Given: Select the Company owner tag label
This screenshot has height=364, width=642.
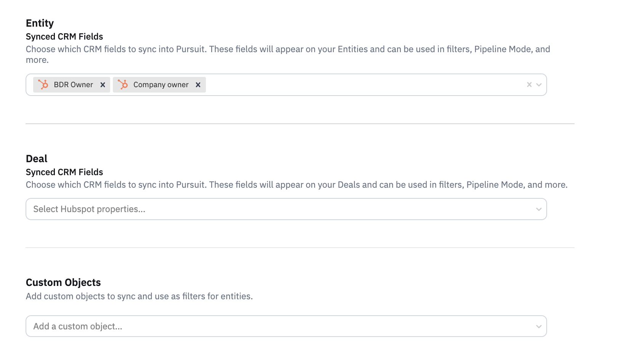Looking at the screenshot, I should click(x=161, y=85).
